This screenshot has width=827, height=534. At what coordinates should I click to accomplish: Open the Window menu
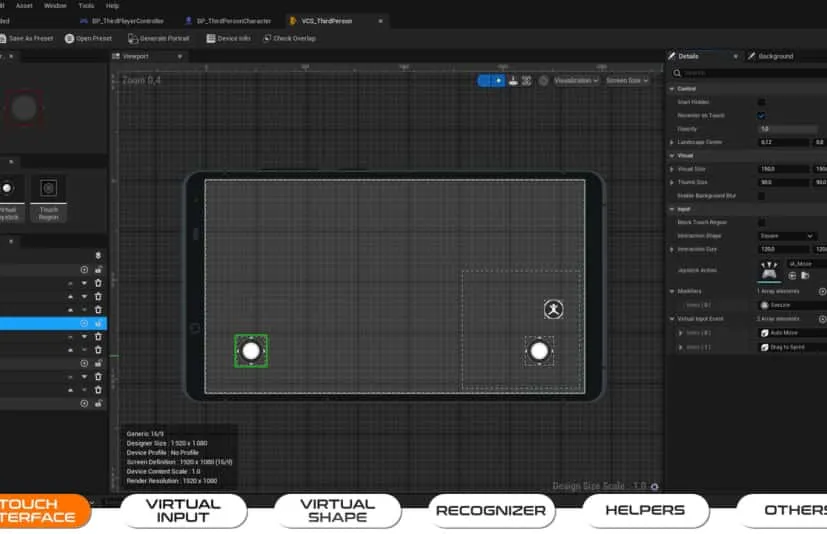[55, 5]
